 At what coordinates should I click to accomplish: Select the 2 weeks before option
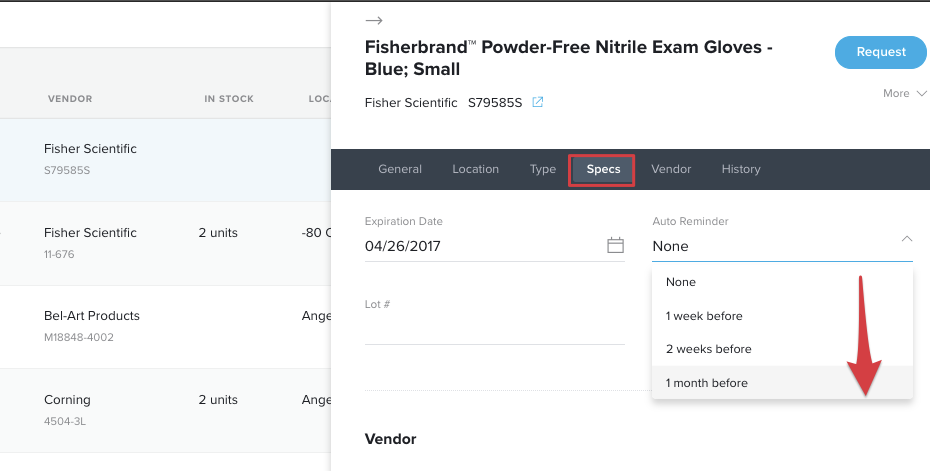[782, 349]
